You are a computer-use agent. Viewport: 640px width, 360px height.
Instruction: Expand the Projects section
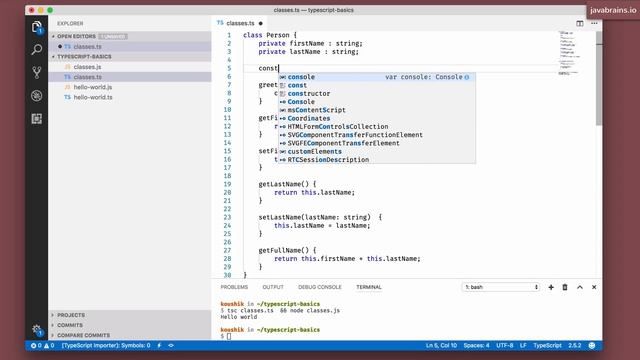[x=130, y=315]
